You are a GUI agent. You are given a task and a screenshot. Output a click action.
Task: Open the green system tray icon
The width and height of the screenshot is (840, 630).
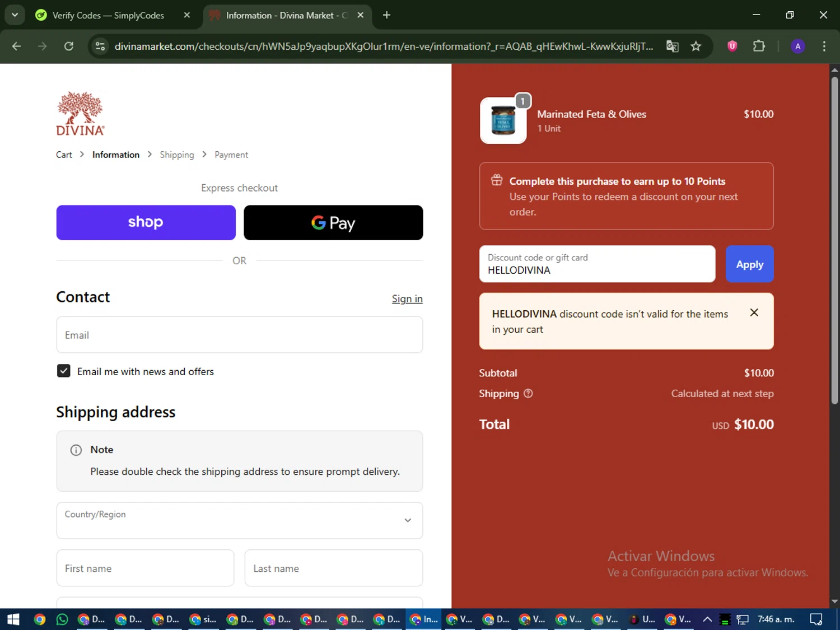point(725,619)
